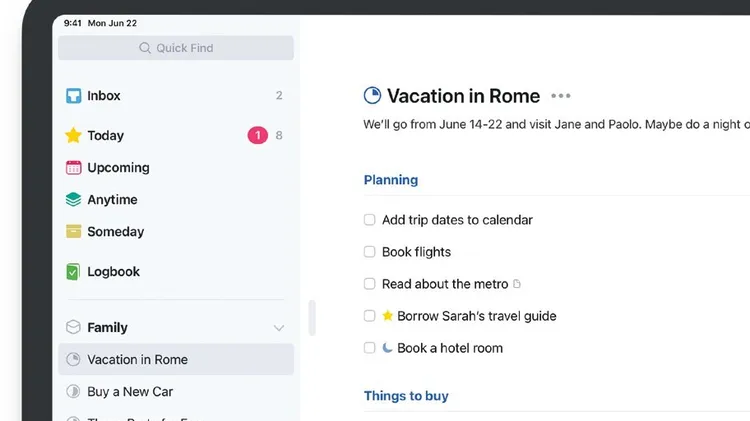The width and height of the screenshot is (750, 421).
Task: Click the Vacation in Rome progress pie
Action: [372, 96]
